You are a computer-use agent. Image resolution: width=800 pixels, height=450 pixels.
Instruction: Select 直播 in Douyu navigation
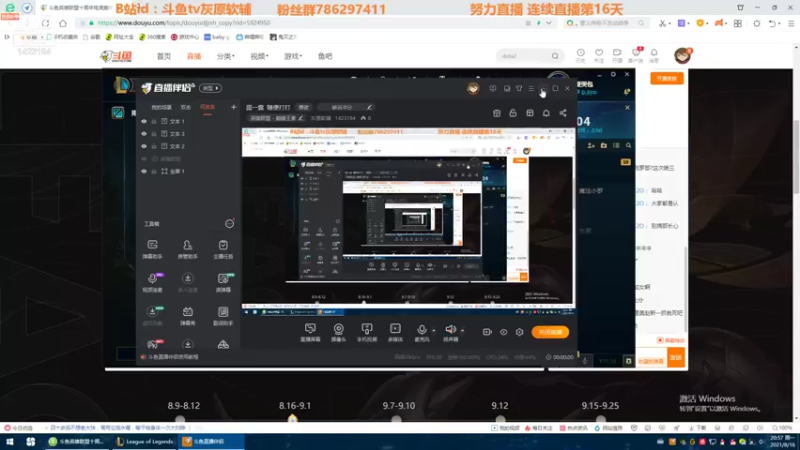[194, 56]
